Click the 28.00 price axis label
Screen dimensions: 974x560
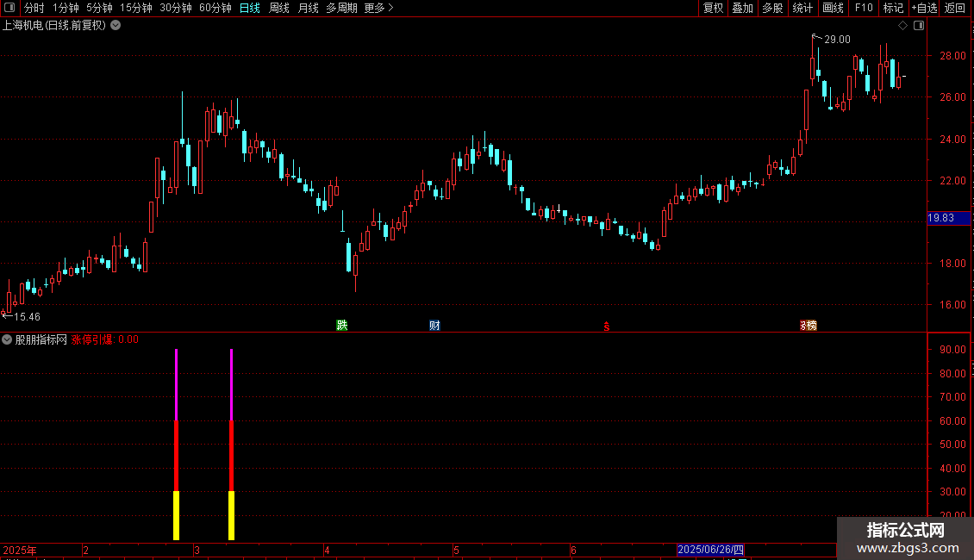[x=952, y=56]
